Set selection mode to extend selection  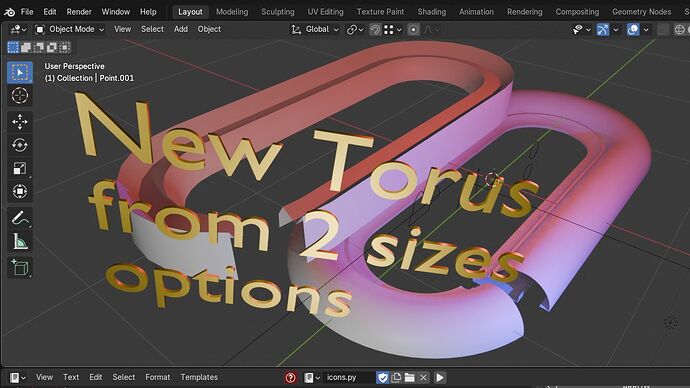tap(26, 47)
